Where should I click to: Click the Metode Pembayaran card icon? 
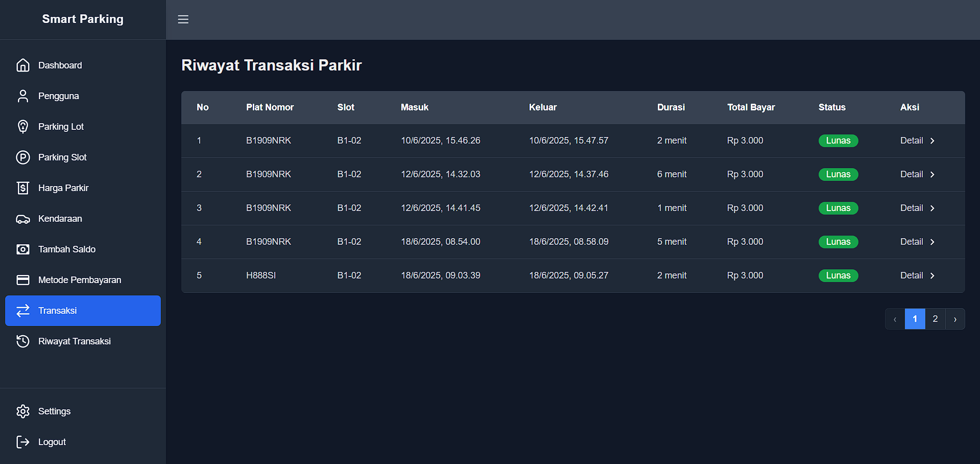tap(23, 280)
